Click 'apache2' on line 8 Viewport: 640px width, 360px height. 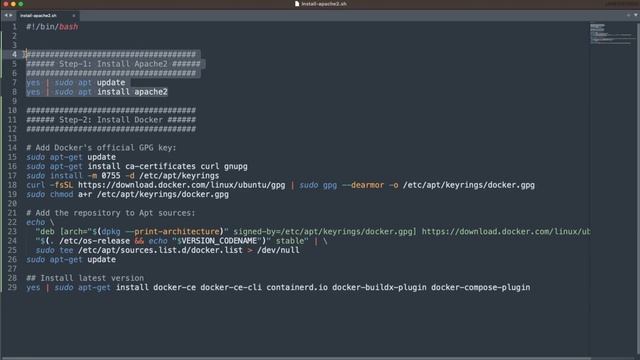click(151, 92)
